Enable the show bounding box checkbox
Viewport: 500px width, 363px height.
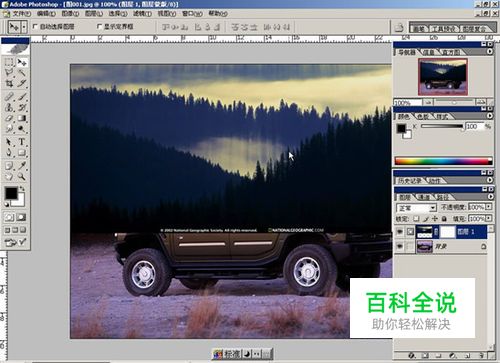coord(99,26)
